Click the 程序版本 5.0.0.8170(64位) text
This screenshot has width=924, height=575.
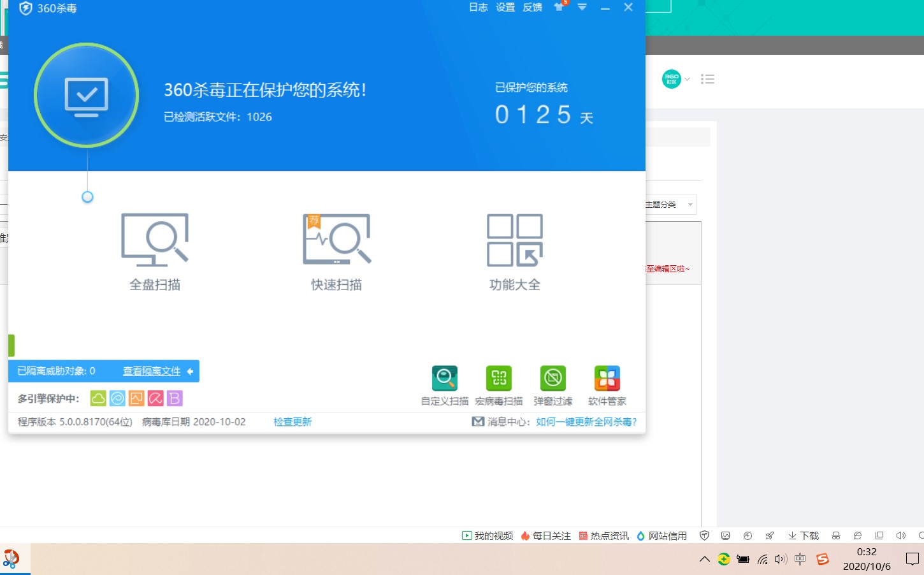pos(75,421)
